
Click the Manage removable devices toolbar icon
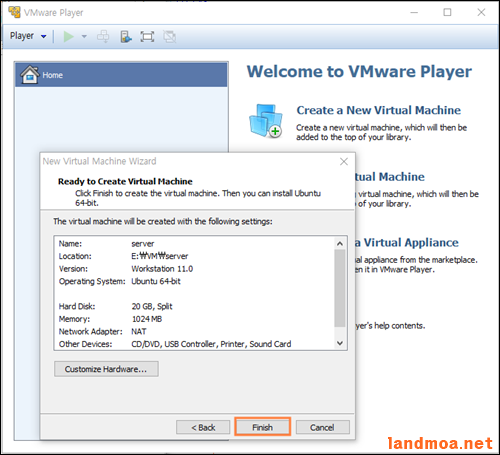pos(126,36)
